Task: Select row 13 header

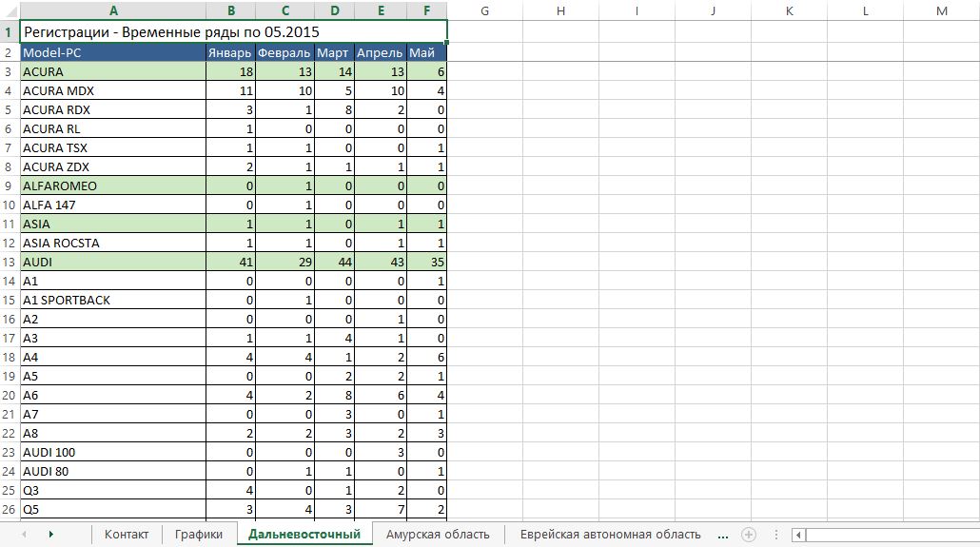Action: click(10, 262)
